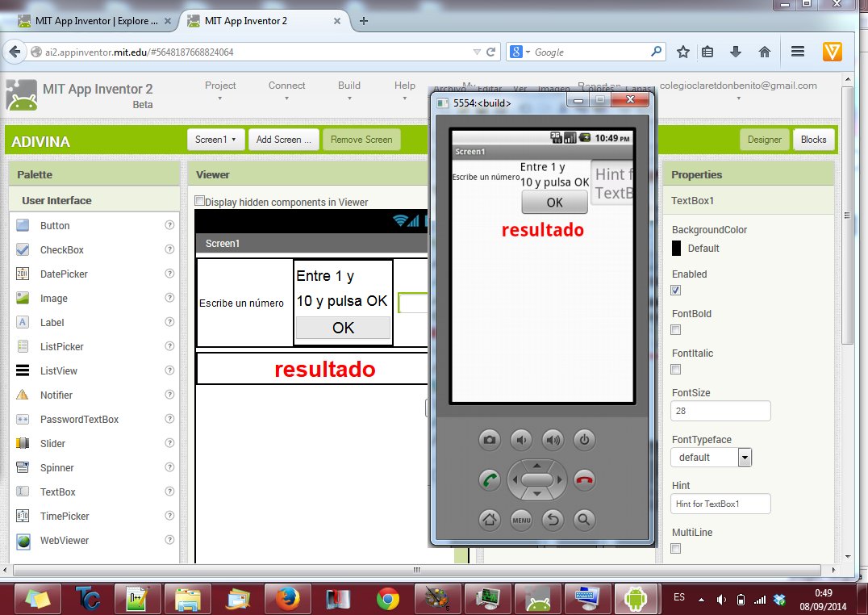Image resolution: width=868 pixels, height=615 pixels.
Task: Select the PasswordTextBox component icon
Action: click(x=23, y=420)
